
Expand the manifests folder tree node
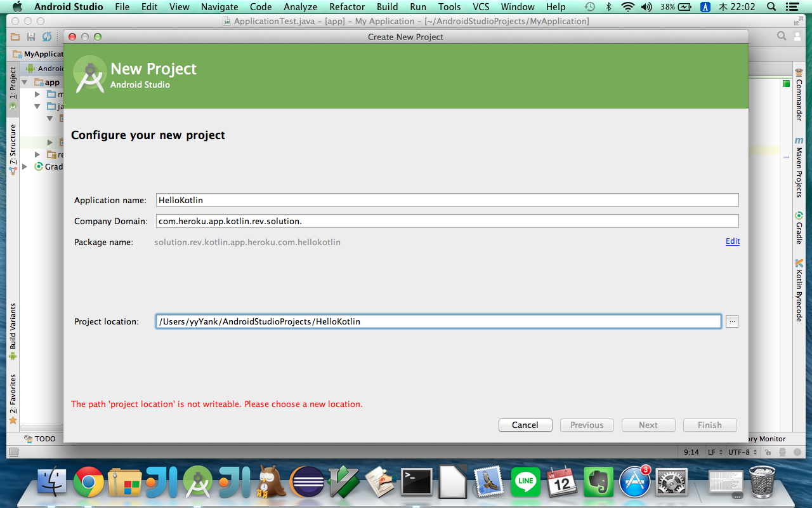point(37,95)
